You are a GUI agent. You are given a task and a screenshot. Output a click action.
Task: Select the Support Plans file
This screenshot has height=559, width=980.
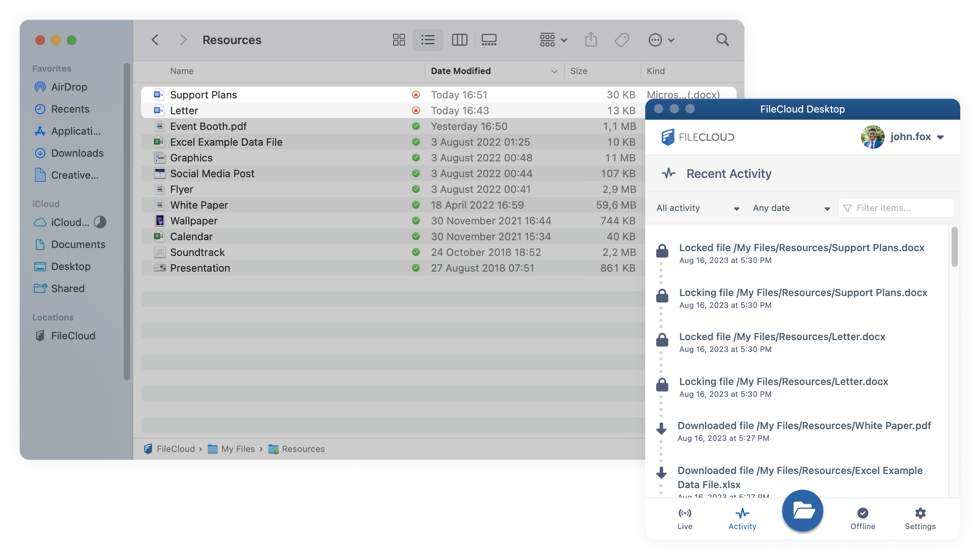tap(203, 95)
